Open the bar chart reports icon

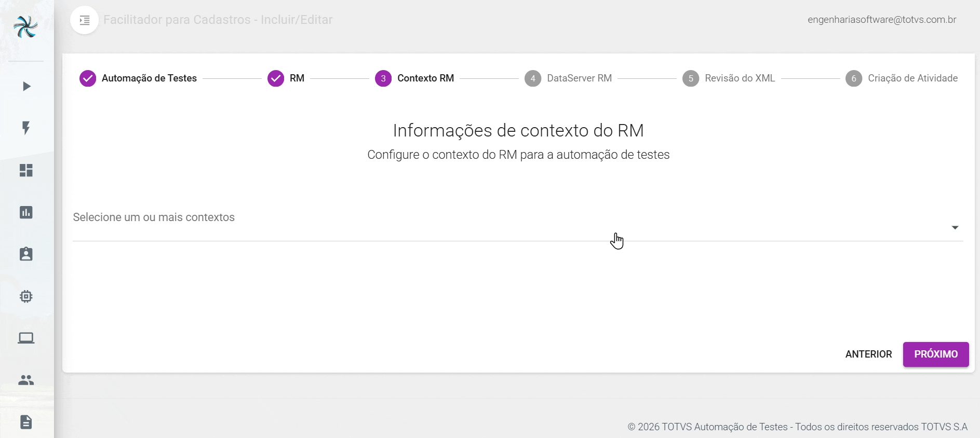coord(26,212)
